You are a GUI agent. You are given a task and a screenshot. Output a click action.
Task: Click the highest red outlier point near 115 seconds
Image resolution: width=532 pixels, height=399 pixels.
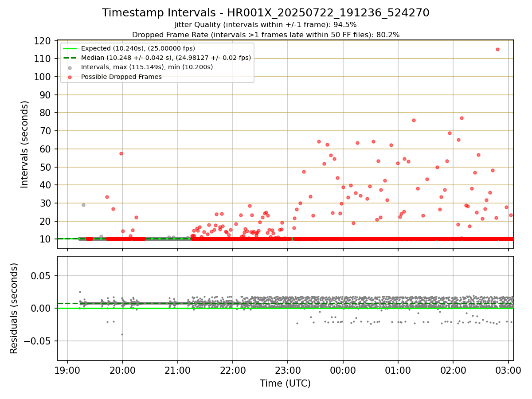pyautogui.click(x=497, y=50)
